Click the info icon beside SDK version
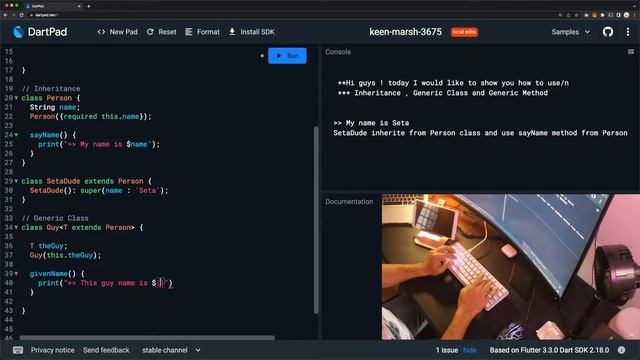This screenshot has height=360, width=640. click(x=621, y=350)
